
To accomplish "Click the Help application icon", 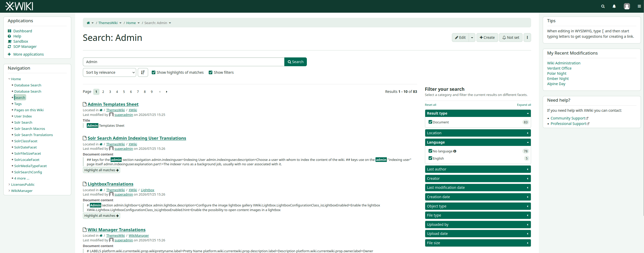I will coord(10,36).
